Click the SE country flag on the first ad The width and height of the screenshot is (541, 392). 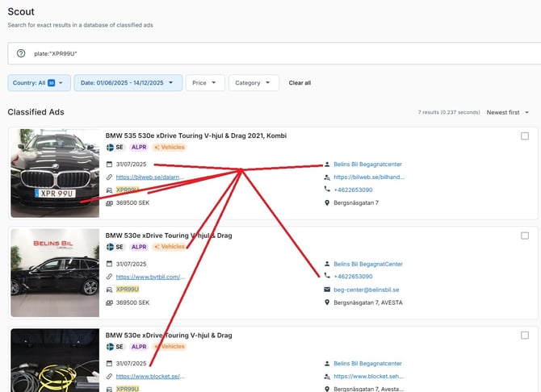[110, 148]
